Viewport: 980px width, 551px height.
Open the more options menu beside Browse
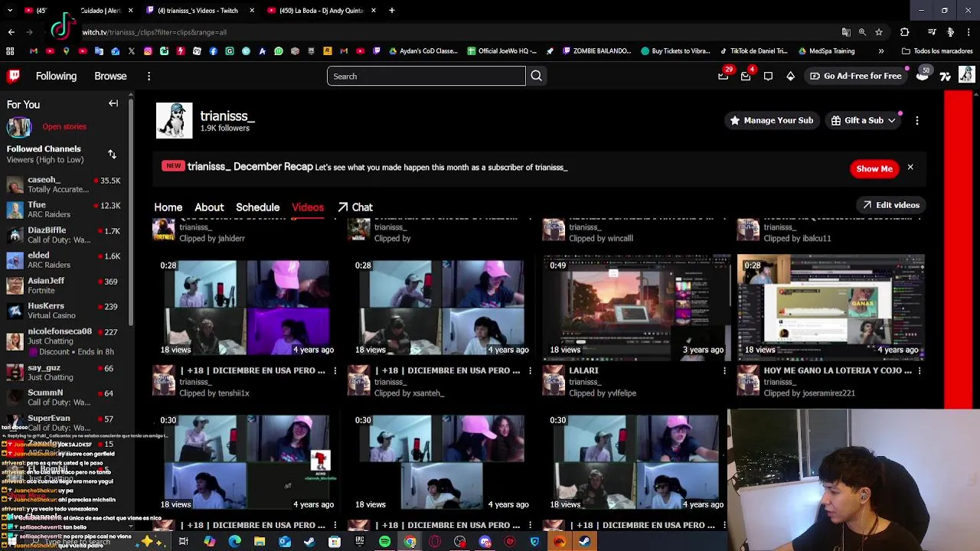[x=149, y=77]
